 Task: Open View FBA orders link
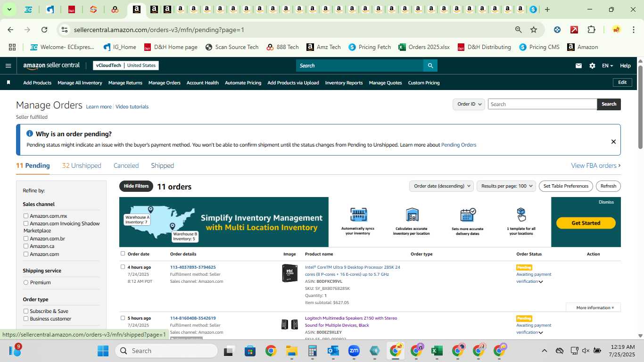(x=596, y=165)
